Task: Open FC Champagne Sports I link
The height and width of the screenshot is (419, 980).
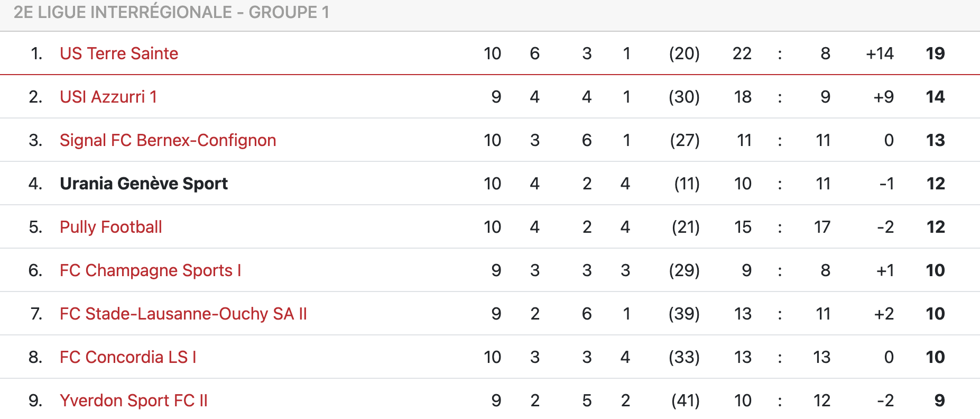Action: coord(150,270)
